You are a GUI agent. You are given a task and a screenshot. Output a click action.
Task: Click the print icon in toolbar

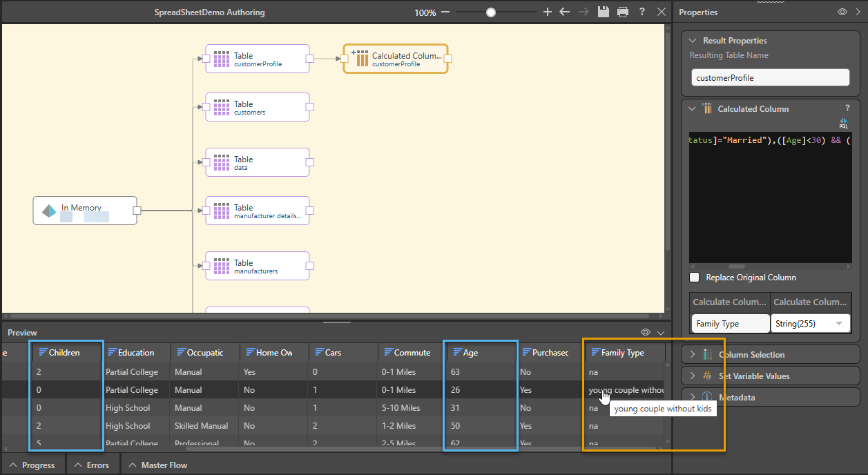[x=623, y=12]
